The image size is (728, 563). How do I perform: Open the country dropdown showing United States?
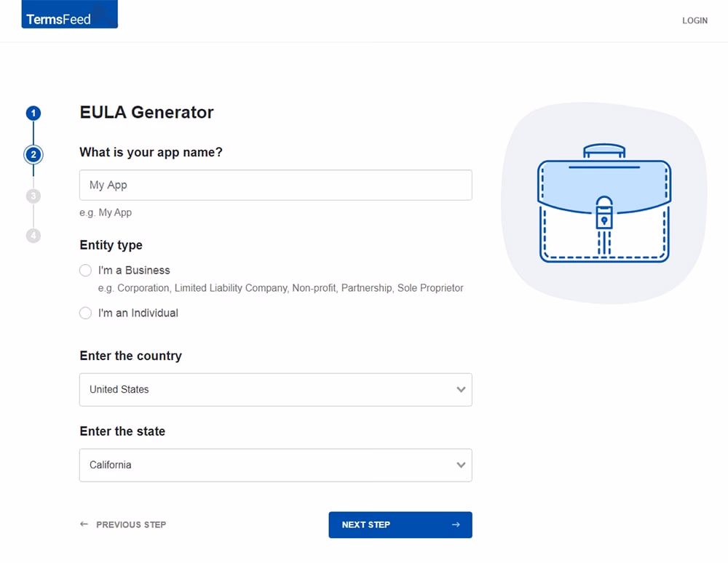(275, 389)
